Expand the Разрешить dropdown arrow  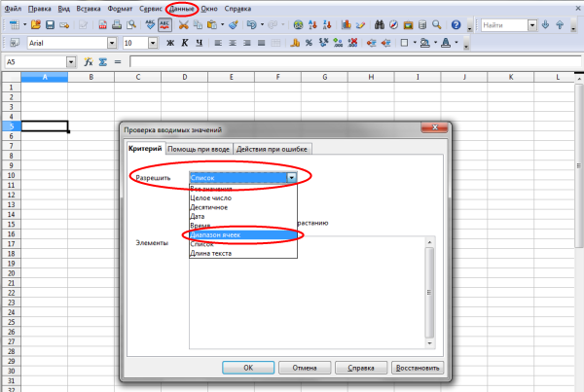coord(292,178)
